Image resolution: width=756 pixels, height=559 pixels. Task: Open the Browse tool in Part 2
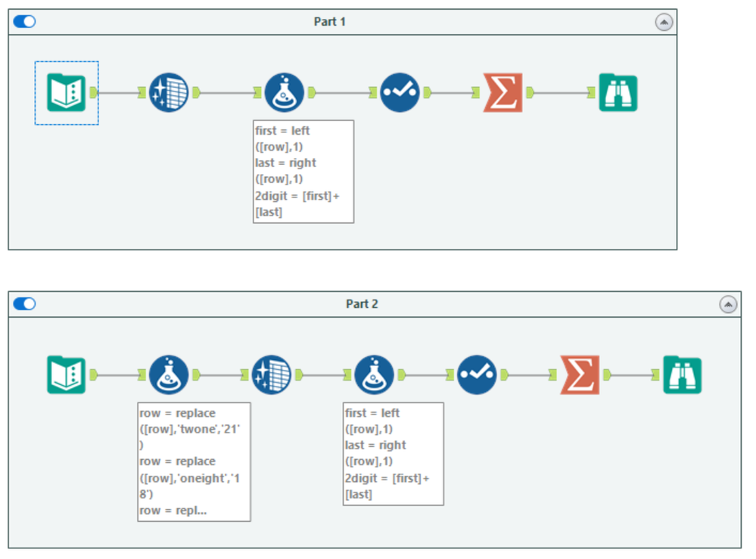click(x=683, y=375)
